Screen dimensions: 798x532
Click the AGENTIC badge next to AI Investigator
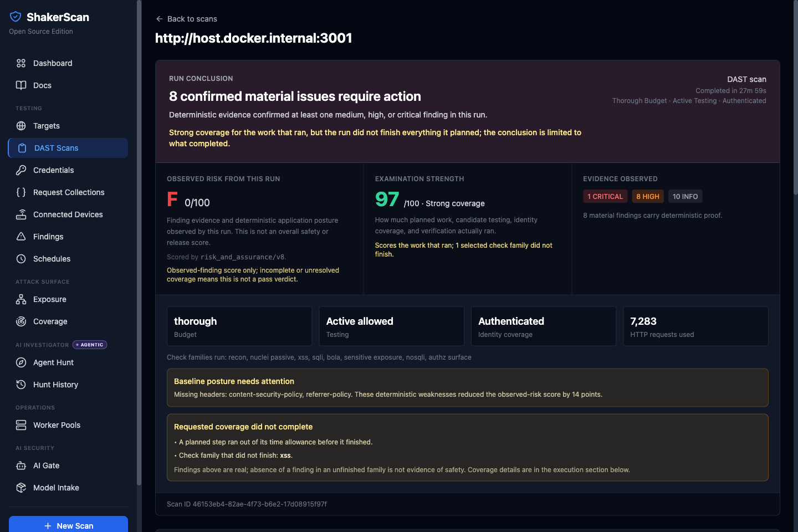(x=90, y=345)
